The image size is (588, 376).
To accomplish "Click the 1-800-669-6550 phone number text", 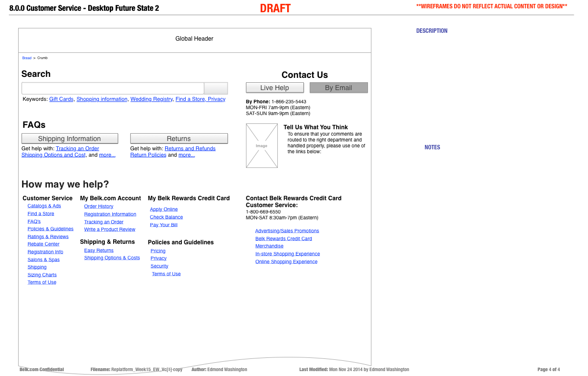I will coord(263,212).
